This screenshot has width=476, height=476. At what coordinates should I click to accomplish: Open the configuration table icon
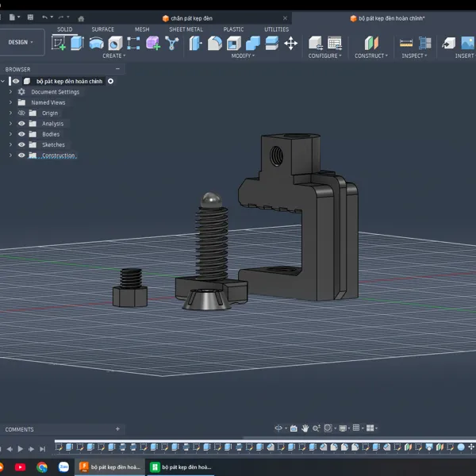pyautogui.click(x=335, y=43)
